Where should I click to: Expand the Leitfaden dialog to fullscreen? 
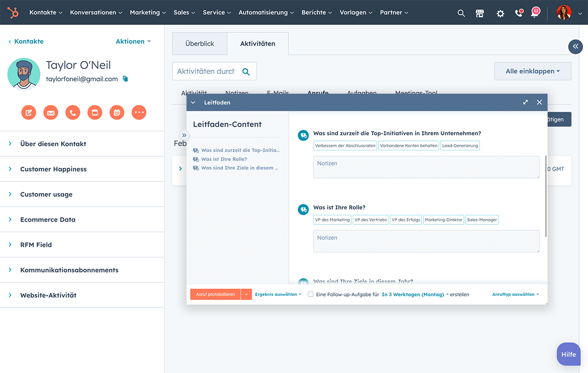click(526, 102)
